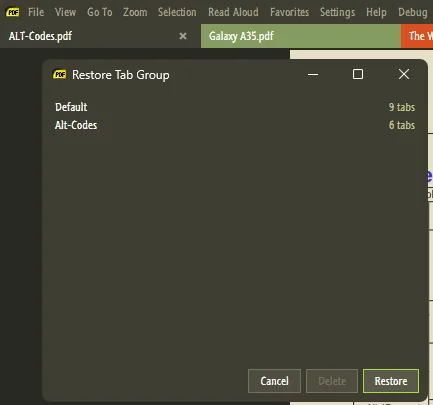The width and height of the screenshot is (433, 405).
Task: Click the Cancel button
Action: coord(274,381)
